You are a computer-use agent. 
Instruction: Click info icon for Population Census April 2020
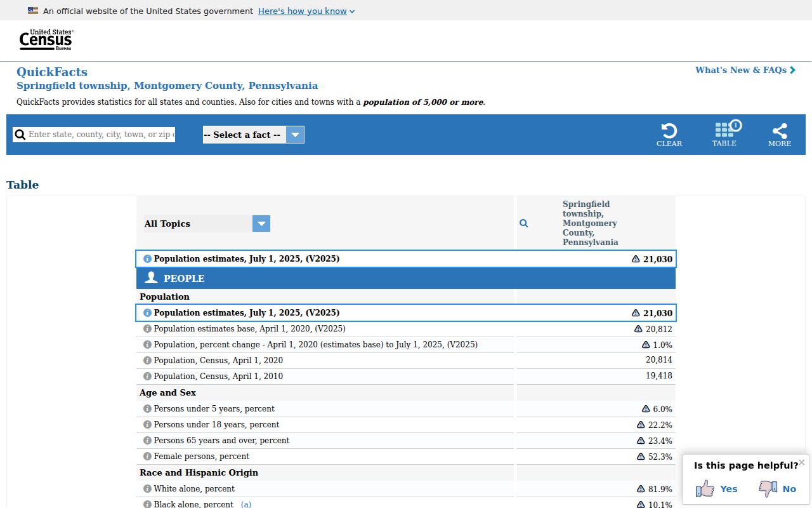tap(147, 361)
